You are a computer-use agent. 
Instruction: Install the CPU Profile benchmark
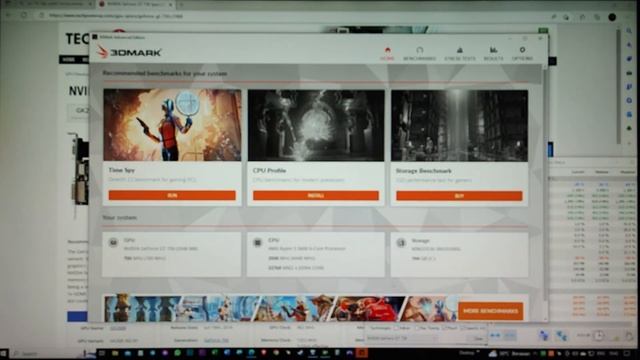[x=316, y=196]
